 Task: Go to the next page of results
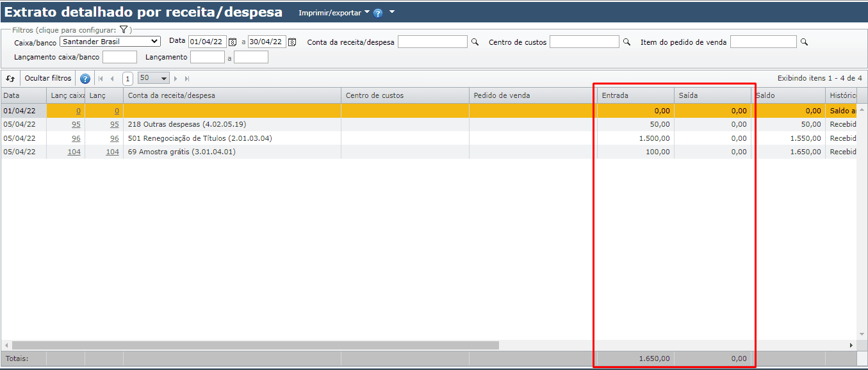click(176, 79)
